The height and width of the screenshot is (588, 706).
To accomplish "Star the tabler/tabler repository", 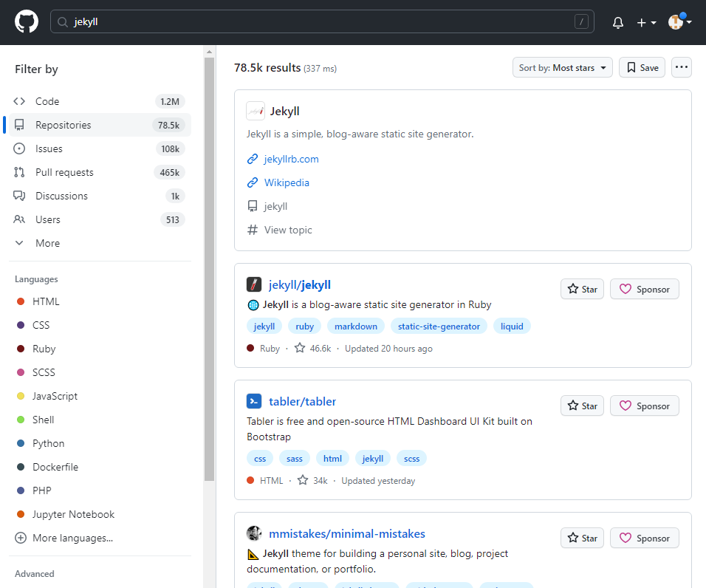I will coord(582,406).
